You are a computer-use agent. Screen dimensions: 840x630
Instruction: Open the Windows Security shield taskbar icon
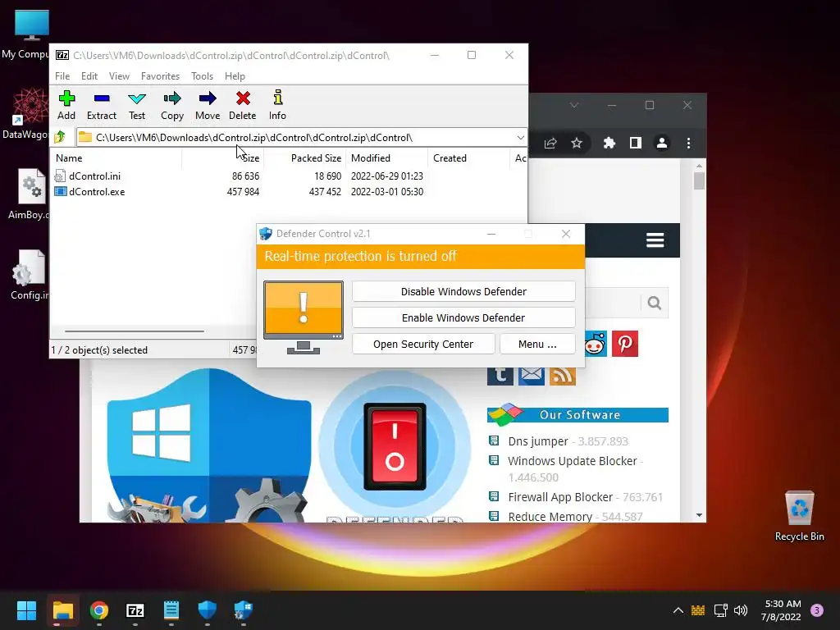208,610
